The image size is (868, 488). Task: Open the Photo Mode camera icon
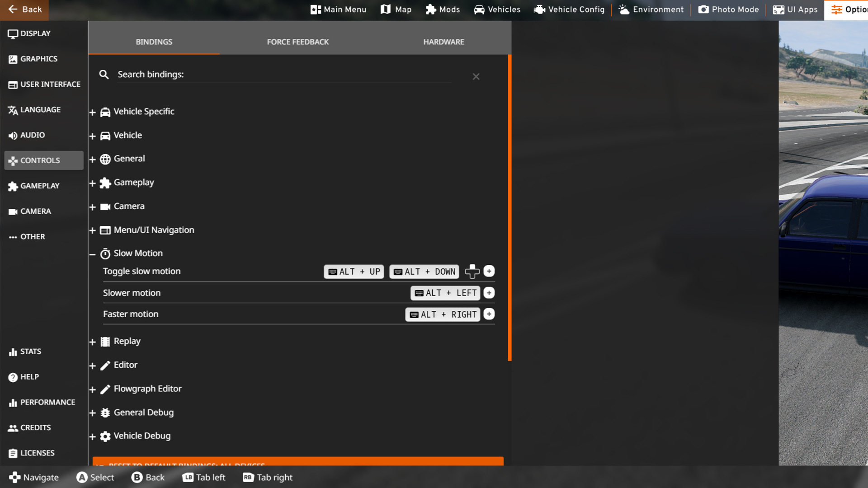[703, 9]
